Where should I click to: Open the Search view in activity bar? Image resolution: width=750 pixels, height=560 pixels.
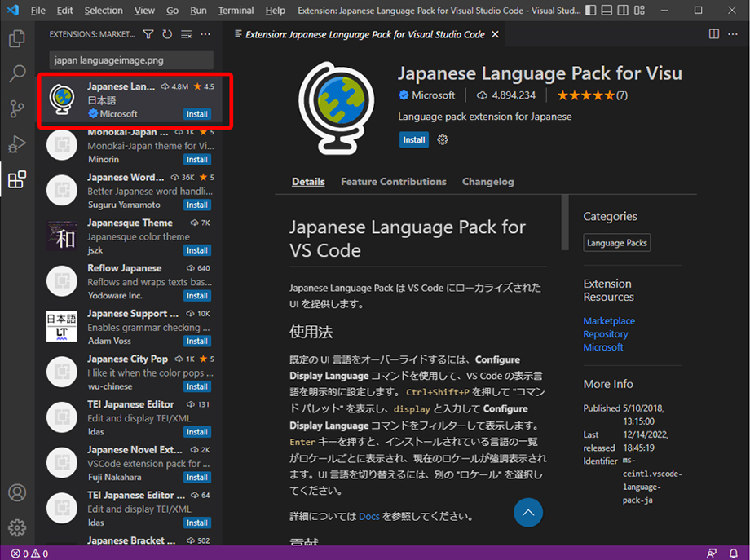[x=17, y=73]
